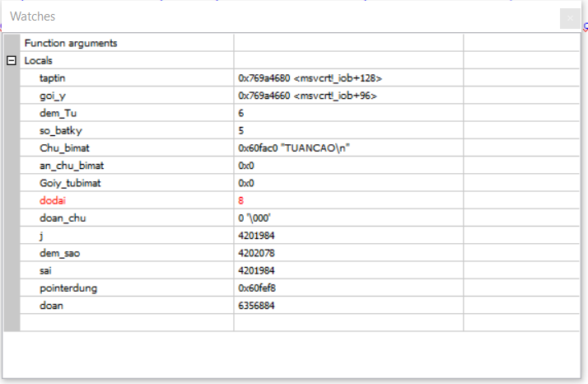The image size is (588, 384).
Task: Click the pointerdung variable name
Action: (x=68, y=288)
